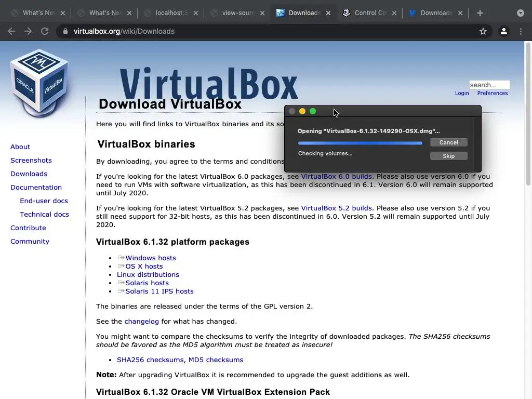Open the Contribute sidebar link
The width and height of the screenshot is (532, 399).
pos(28,228)
